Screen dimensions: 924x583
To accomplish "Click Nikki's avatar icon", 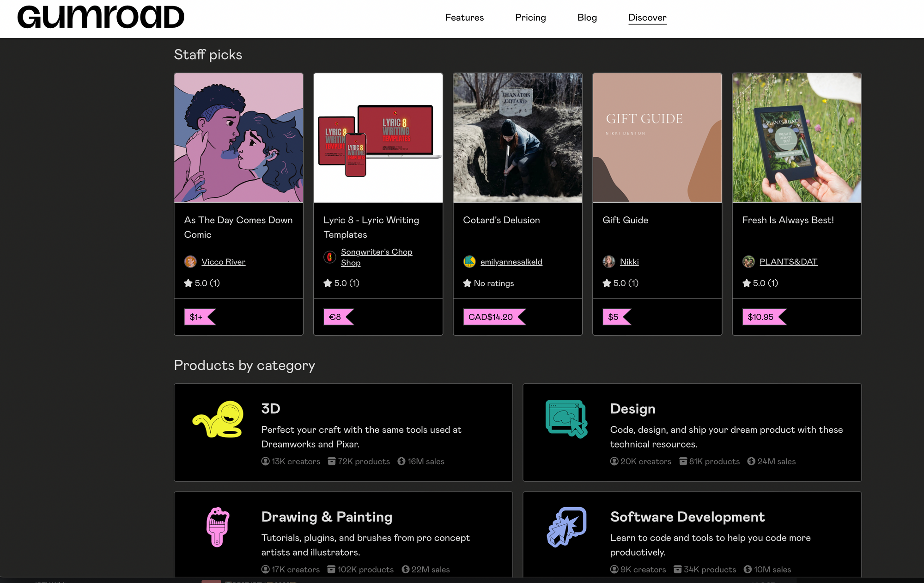I will [x=609, y=262].
